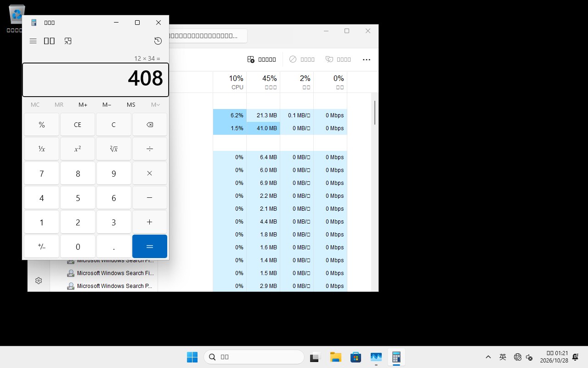Click Task Manager run new task button
The image size is (588, 368).
[x=261, y=59]
